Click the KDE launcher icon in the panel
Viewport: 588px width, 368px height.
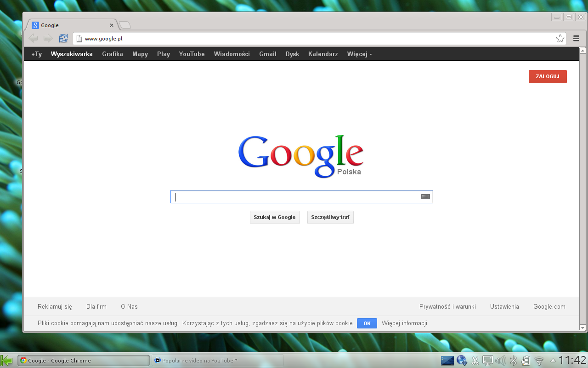[7, 360]
